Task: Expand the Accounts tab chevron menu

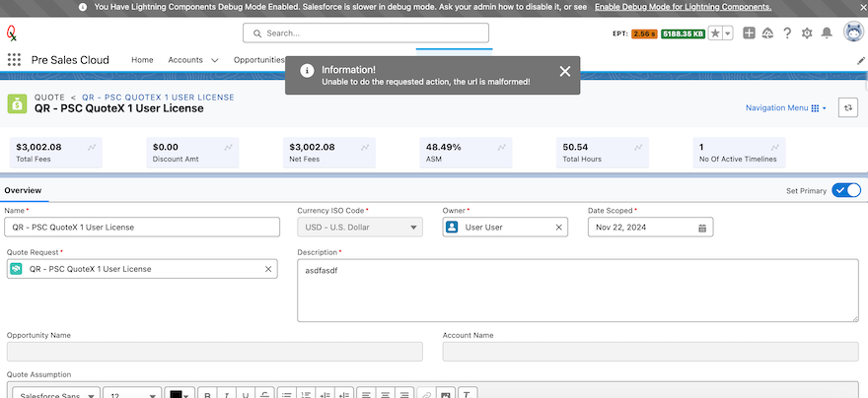Action: 215,60
